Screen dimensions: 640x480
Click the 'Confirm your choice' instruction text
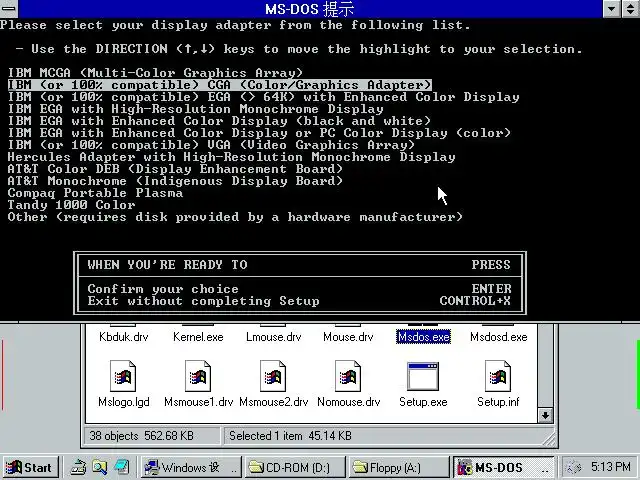pyautogui.click(x=163, y=289)
